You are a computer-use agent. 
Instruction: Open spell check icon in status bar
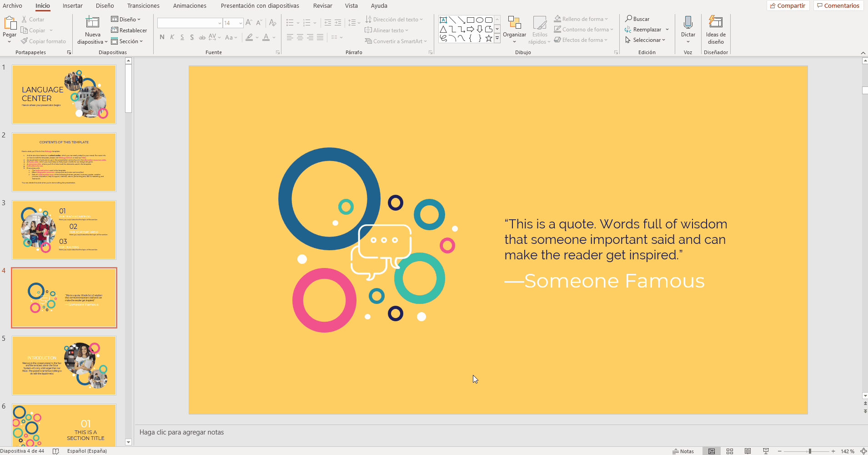click(x=56, y=451)
